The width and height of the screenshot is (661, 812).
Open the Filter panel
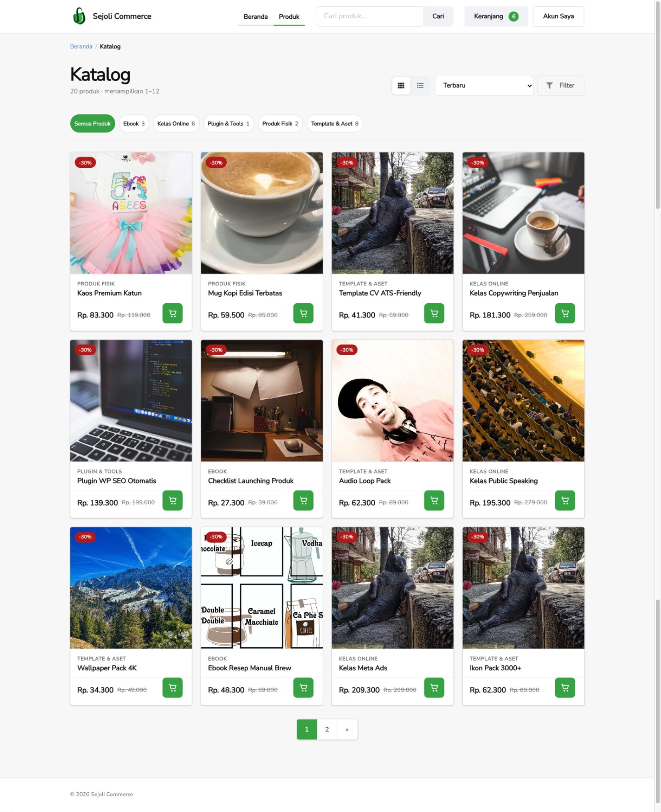tap(560, 85)
